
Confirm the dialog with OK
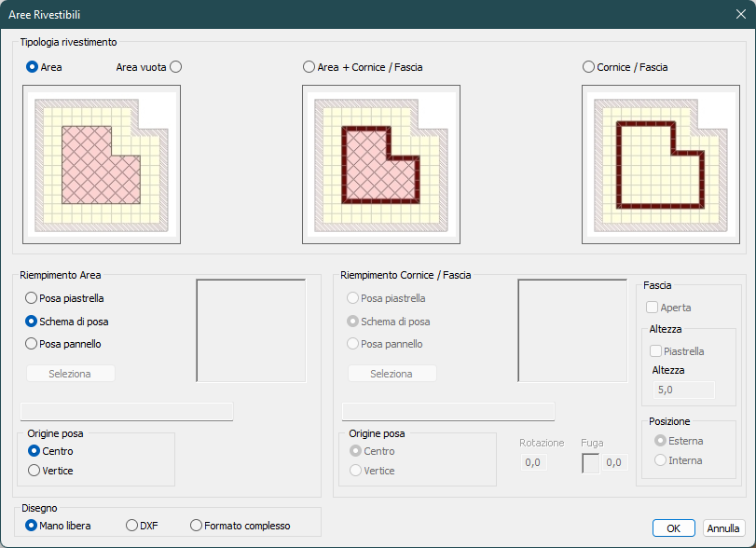pos(674,528)
